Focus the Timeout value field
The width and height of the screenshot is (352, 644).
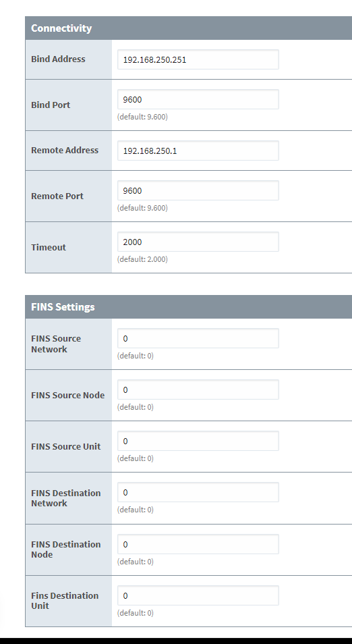[198, 242]
